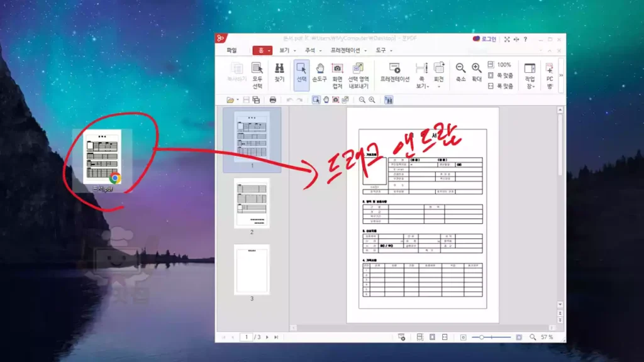Toggle 쪽 맞춤 fit page option
Screen dimensions: 644x362
500,75
